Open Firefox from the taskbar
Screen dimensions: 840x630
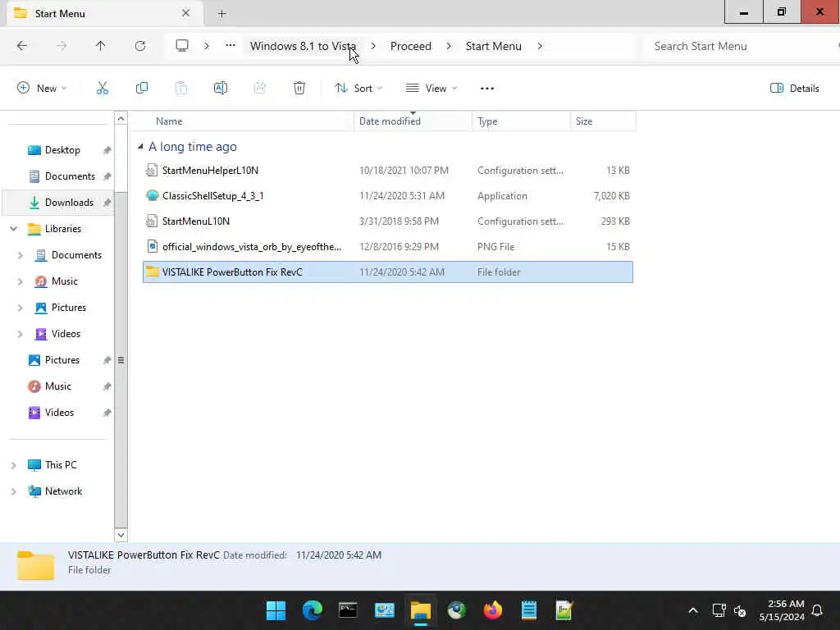tap(493, 610)
